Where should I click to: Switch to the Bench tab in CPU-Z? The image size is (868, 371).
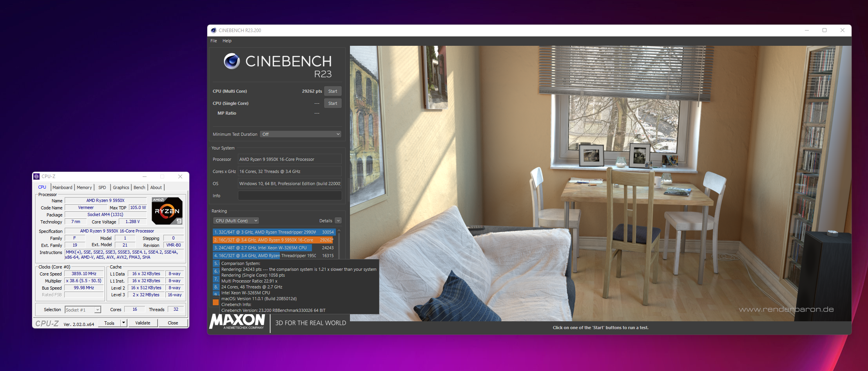point(140,187)
